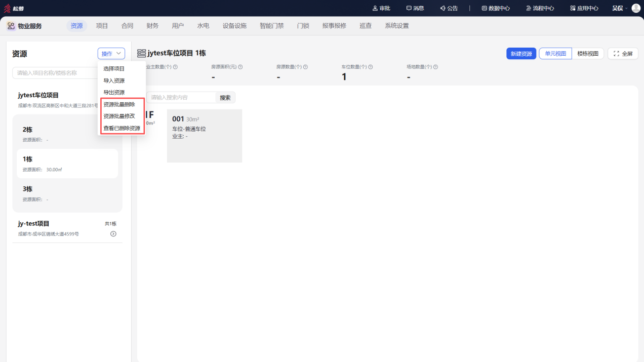
Task: Open 应用中心 application center
Action: click(584, 8)
